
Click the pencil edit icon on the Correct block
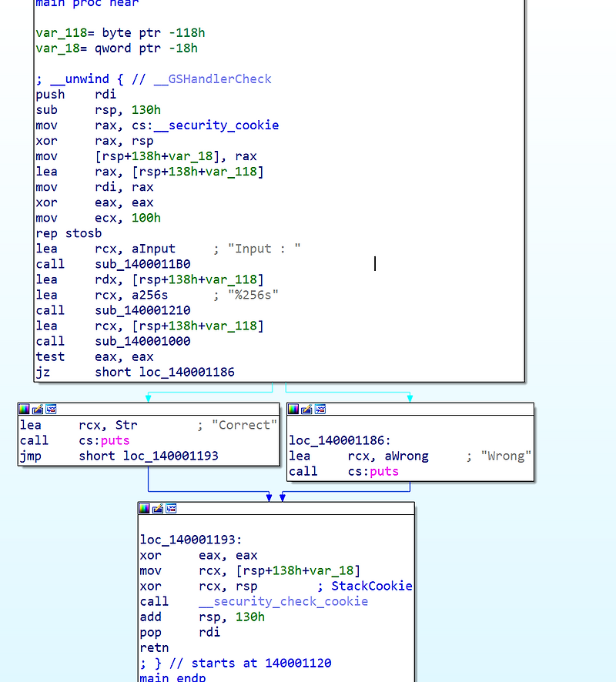37,409
